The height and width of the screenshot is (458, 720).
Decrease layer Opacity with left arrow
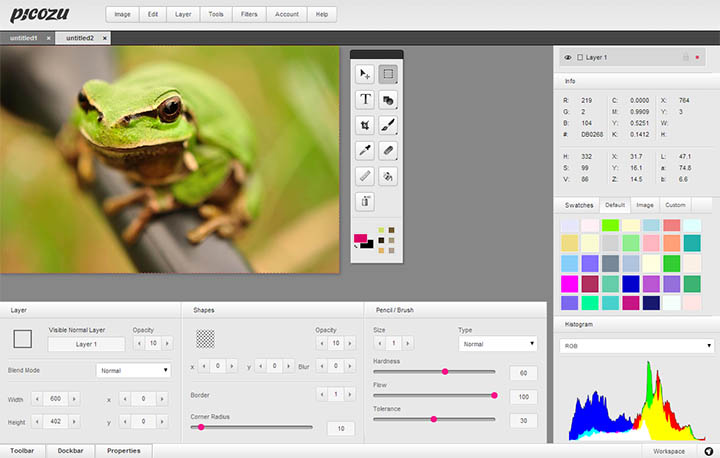139,343
